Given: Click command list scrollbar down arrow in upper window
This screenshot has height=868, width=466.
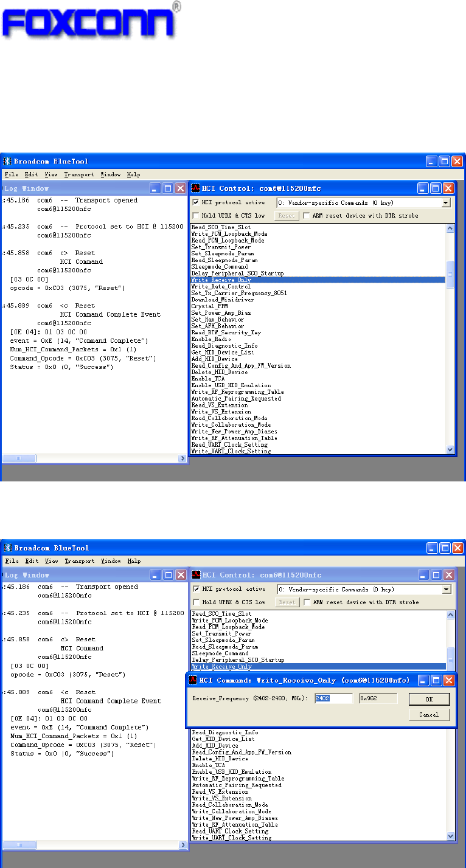Looking at the screenshot, I should [x=450, y=449].
